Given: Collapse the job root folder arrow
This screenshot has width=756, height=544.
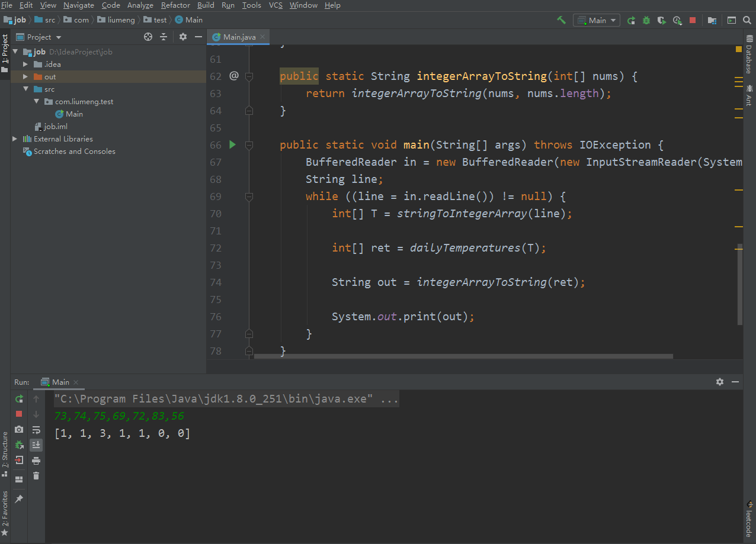Looking at the screenshot, I should [15, 51].
